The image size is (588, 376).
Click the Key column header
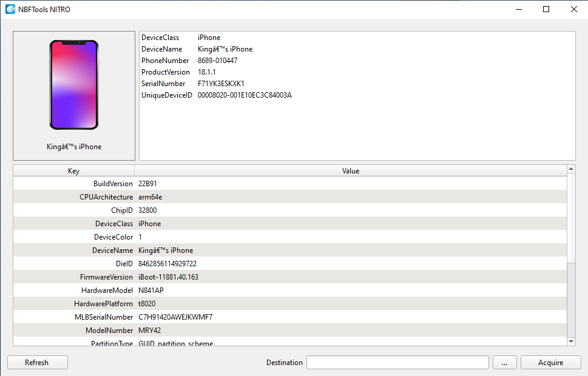point(74,171)
